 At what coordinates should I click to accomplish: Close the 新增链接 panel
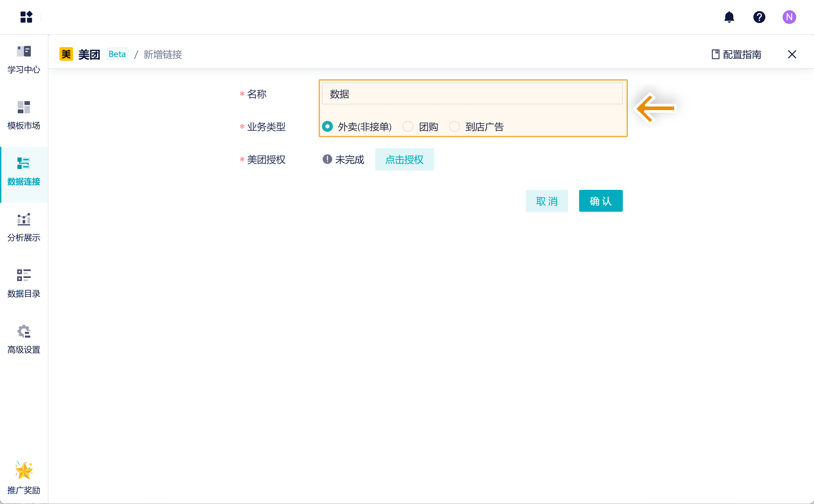tap(792, 54)
